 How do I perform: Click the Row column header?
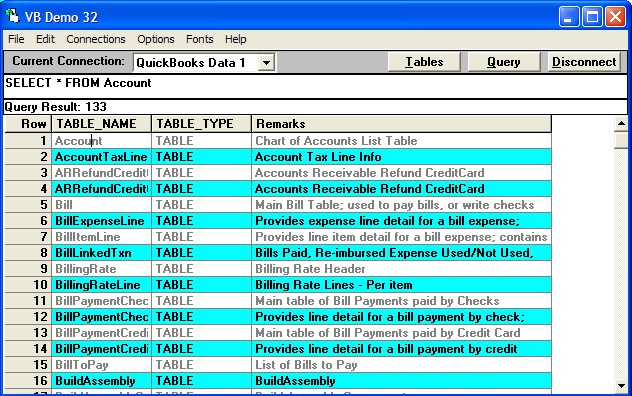[28, 124]
